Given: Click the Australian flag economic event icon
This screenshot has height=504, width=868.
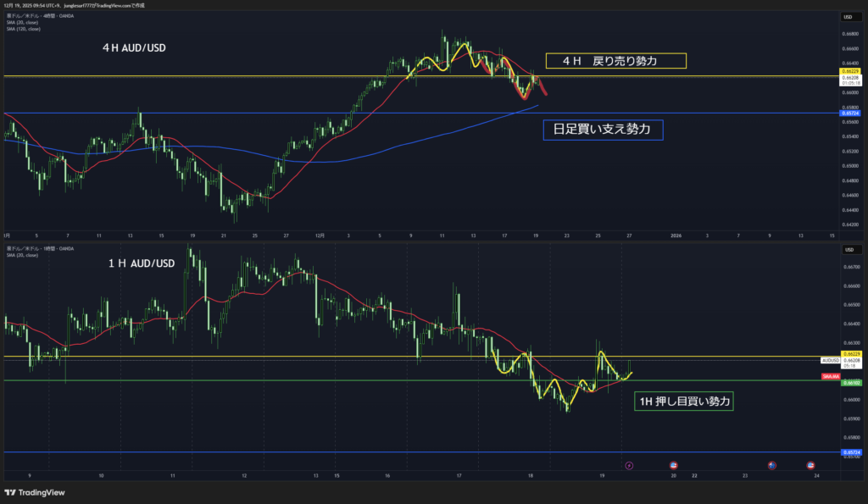Looking at the screenshot, I should click(x=772, y=465).
